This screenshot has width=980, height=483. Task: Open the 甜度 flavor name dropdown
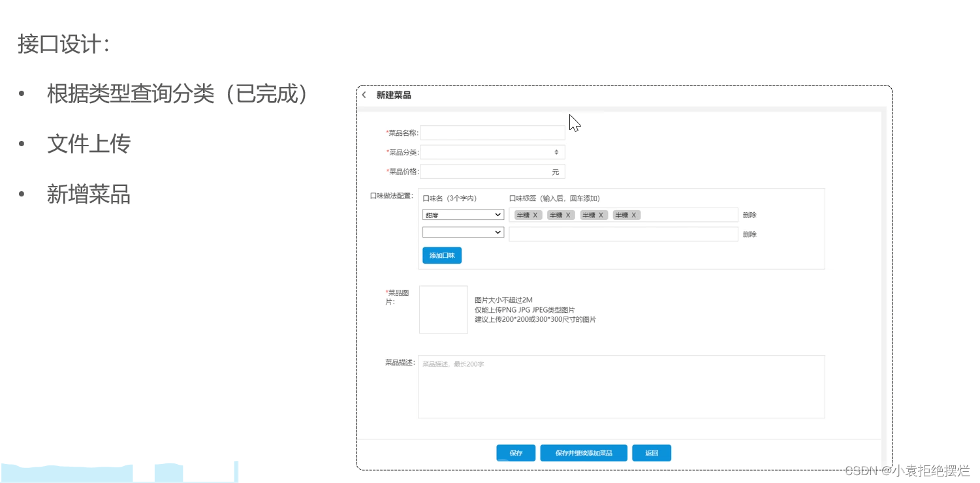[463, 215]
